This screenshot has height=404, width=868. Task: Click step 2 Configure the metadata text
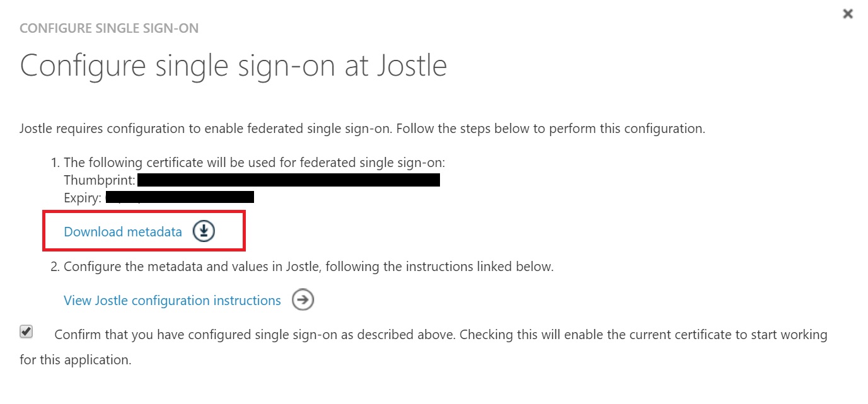[x=309, y=267]
